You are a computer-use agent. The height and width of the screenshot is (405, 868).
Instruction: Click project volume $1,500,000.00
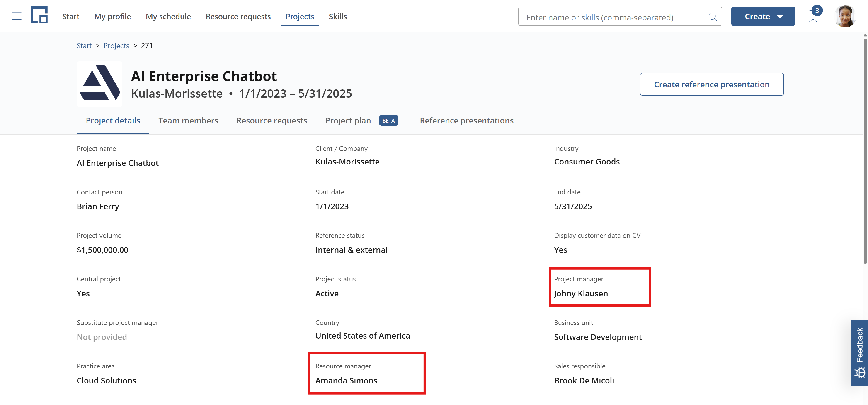[102, 250]
